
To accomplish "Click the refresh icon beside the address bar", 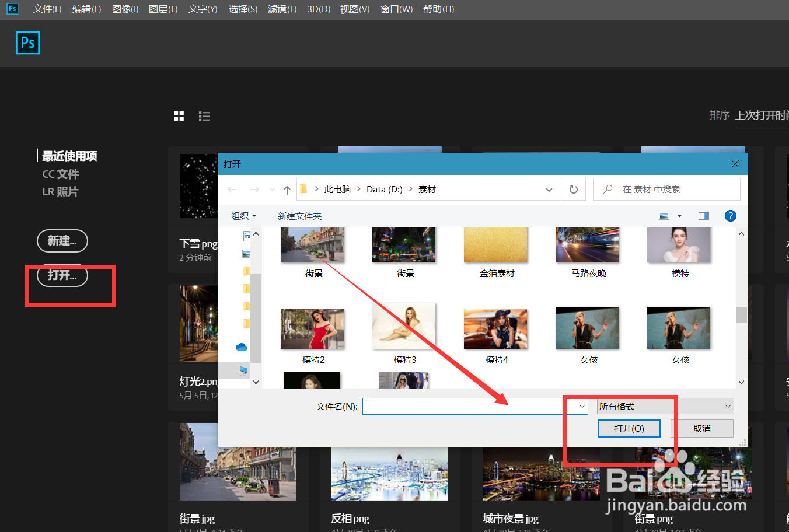I will point(573,189).
